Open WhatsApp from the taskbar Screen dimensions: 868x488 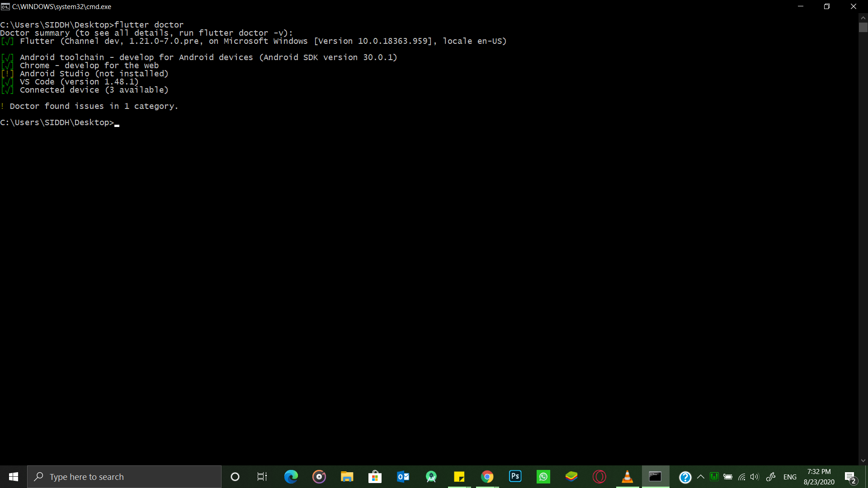(x=543, y=477)
